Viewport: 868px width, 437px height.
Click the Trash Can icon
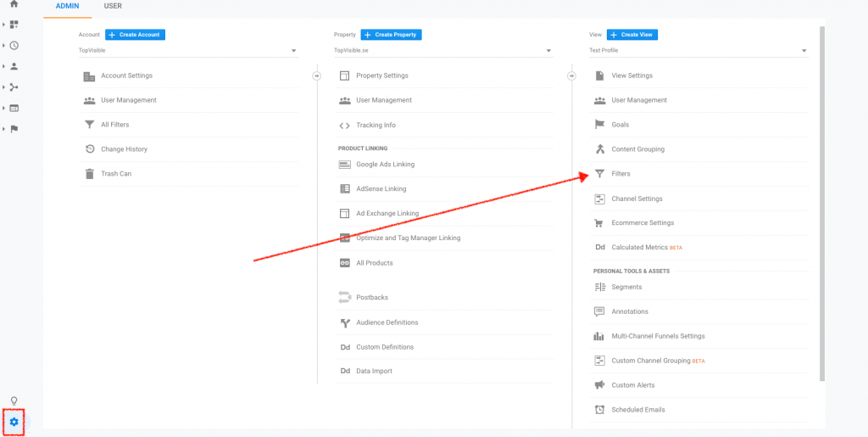(89, 173)
